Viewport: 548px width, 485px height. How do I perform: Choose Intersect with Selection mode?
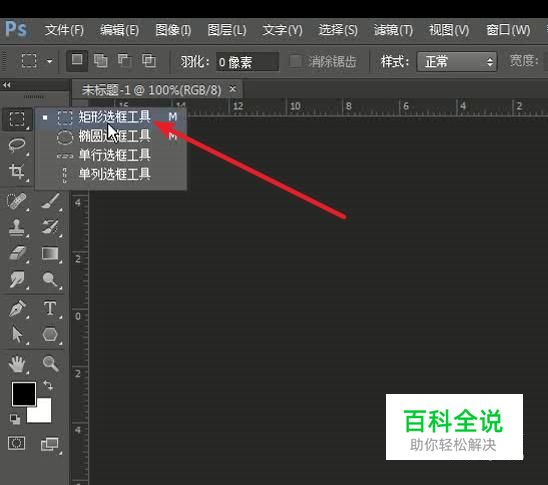[x=149, y=61]
